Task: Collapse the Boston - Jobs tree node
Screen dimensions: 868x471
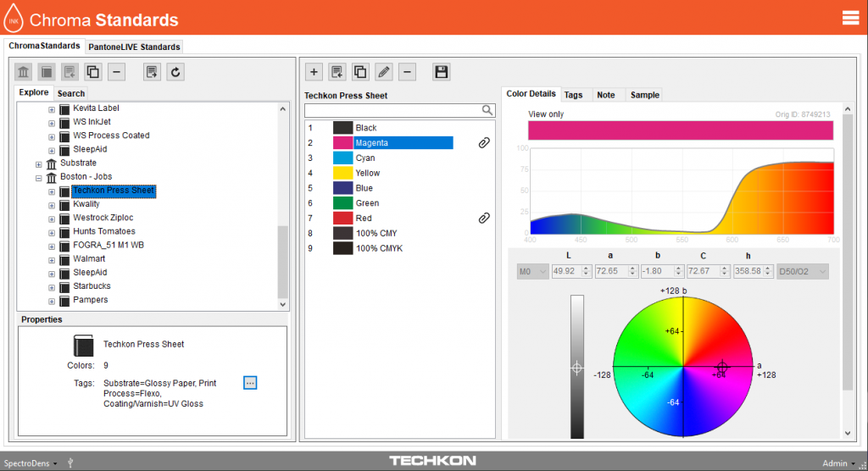Action: (x=39, y=178)
